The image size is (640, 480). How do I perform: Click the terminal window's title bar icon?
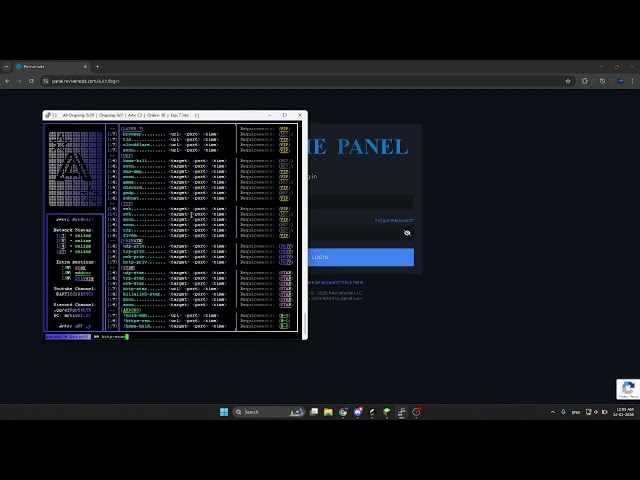pyautogui.click(x=48, y=116)
